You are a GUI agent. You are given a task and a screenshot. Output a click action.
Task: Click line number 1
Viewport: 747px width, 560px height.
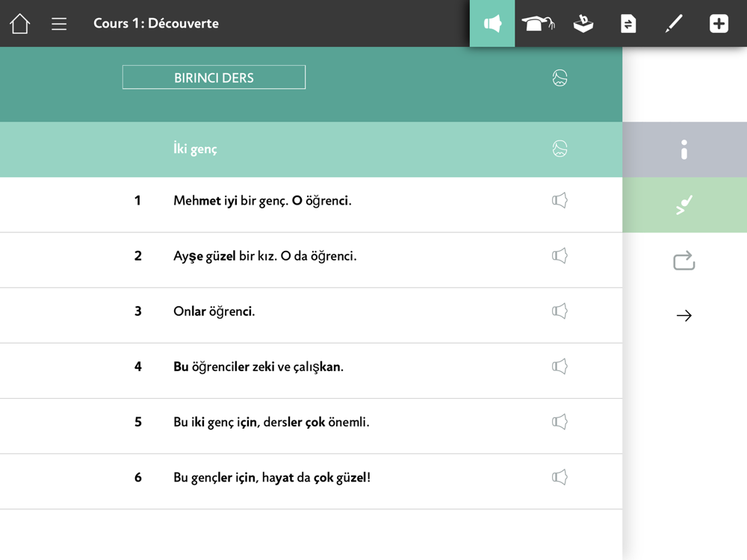click(x=137, y=200)
